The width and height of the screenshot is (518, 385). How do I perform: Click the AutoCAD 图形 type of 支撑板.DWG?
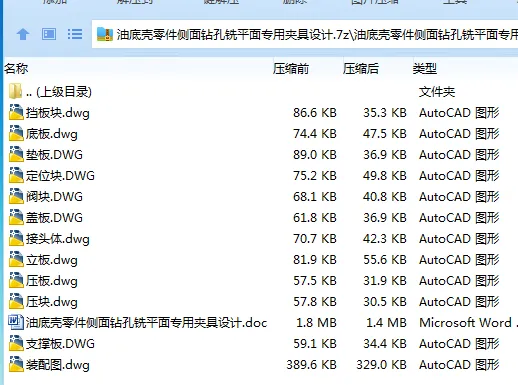pyautogui.click(x=459, y=344)
